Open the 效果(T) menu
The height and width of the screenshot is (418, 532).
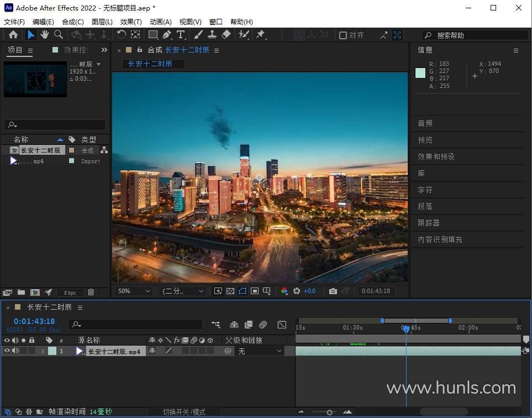[x=131, y=22]
